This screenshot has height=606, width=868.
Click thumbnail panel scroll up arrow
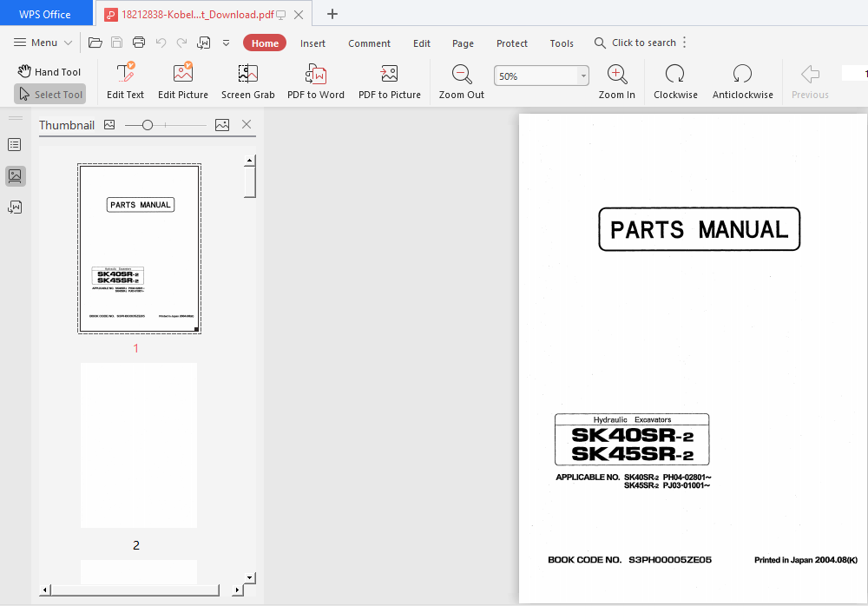(250, 160)
